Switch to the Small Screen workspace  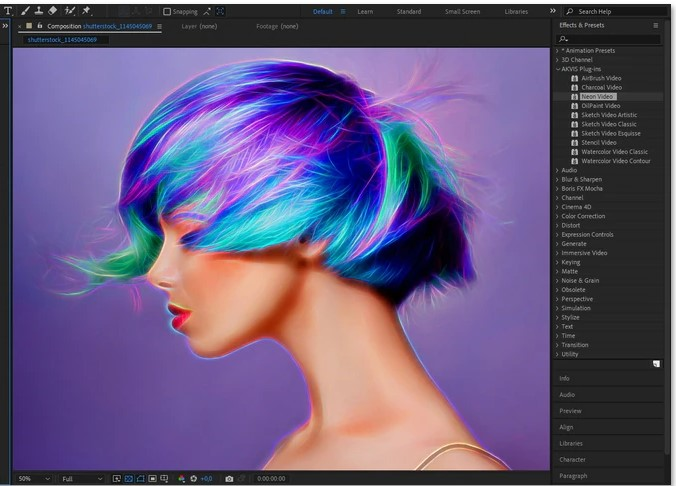pyautogui.click(x=463, y=12)
